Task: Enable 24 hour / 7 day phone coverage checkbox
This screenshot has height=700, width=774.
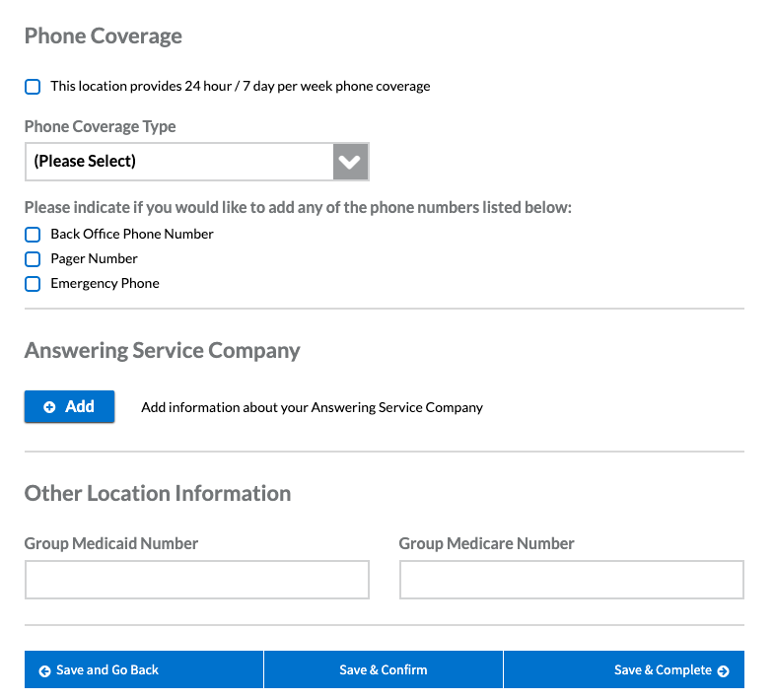Action: [x=33, y=87]
